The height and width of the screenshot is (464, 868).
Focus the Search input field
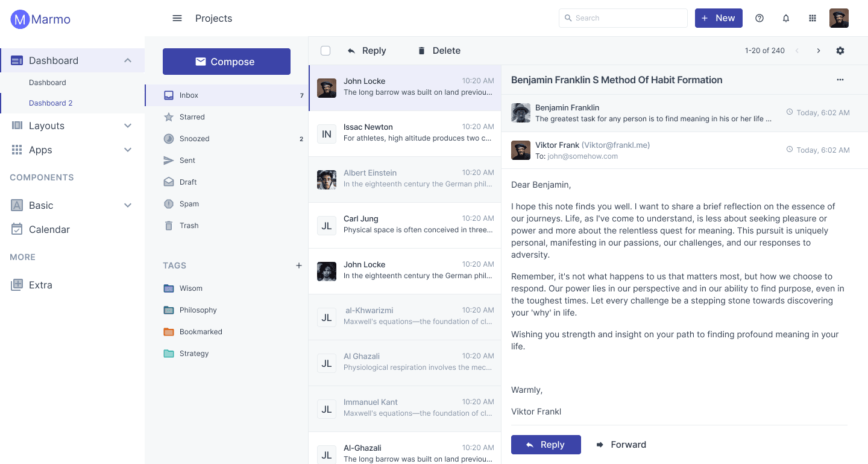click(623, 18)
